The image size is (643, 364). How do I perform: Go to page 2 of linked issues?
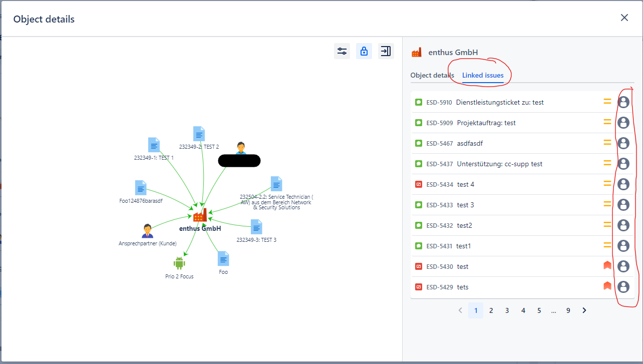point(491,310)
